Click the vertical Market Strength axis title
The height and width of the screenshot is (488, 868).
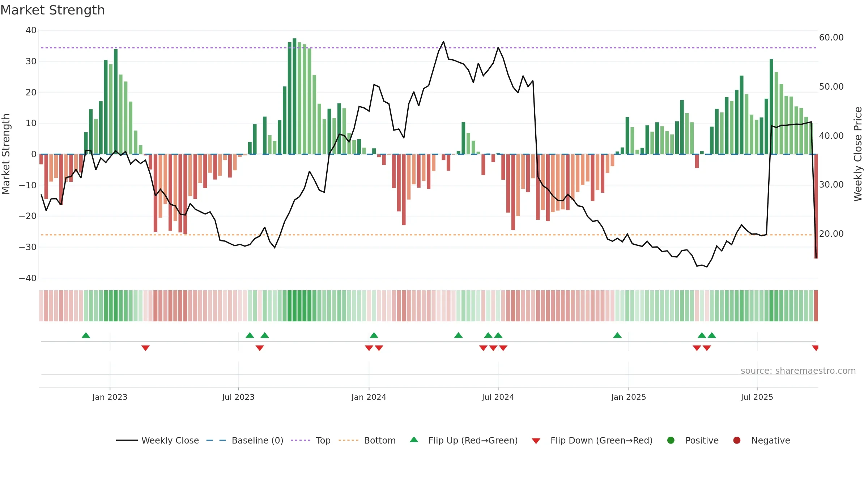(6, 154)
